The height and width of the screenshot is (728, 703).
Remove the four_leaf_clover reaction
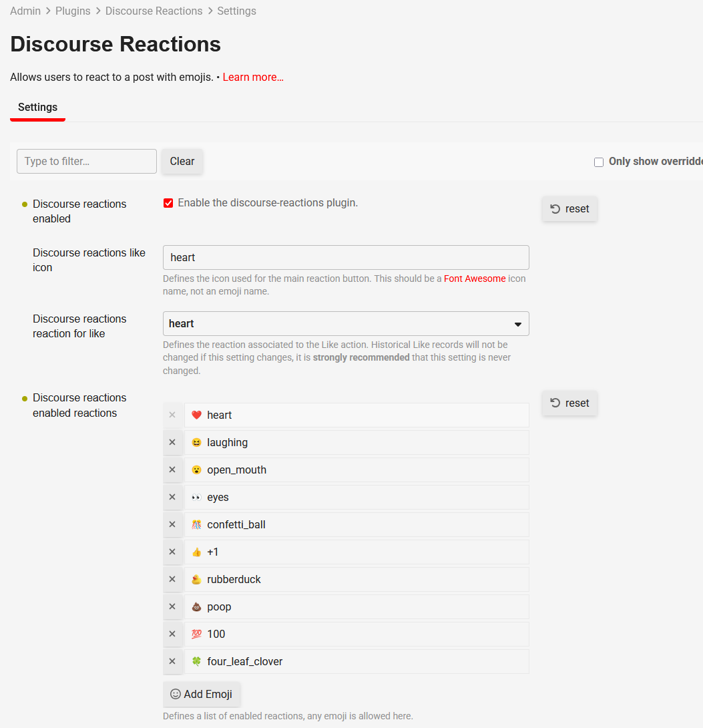pos(172,661)
